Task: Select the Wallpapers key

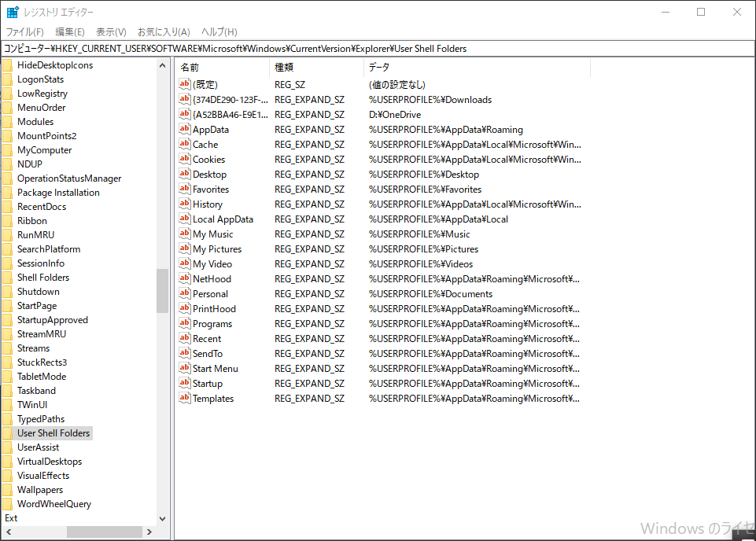Action: (x=40, y=490)
